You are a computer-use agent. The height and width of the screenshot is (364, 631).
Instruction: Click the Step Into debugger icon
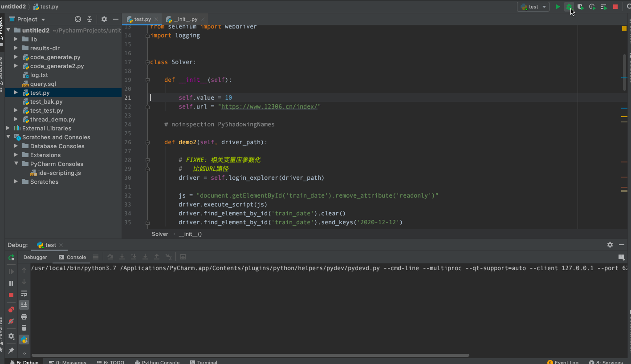[x=122, y=257]
